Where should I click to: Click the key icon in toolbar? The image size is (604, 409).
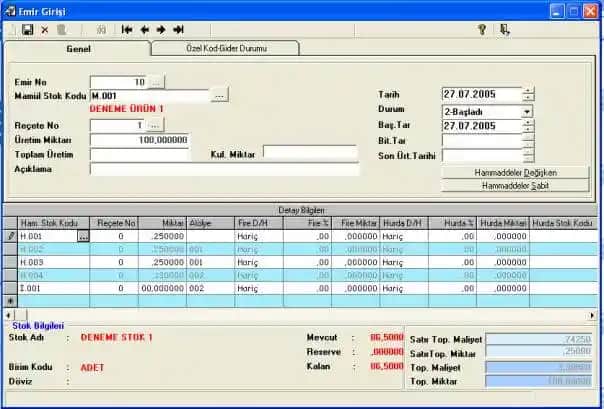coord(482,30)
